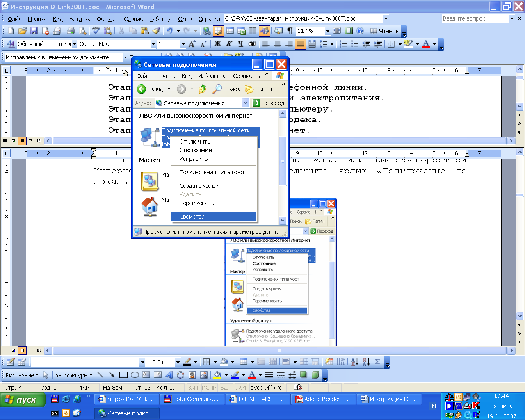The image size is (525, 420).
Task: Toggle Center alignment button
Action: pyautogui.click(x=278, y=44)
